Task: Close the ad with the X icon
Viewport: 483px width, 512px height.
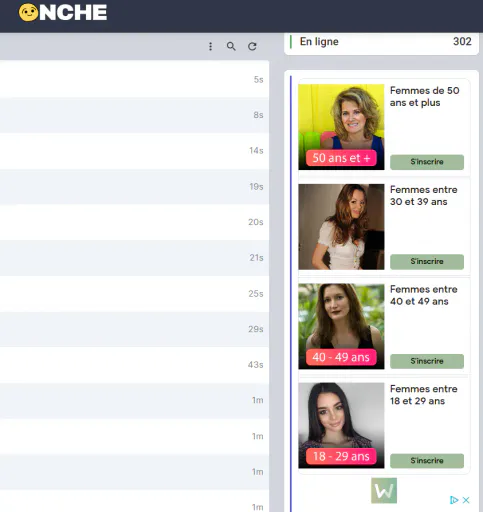Action: pos(466,500)
